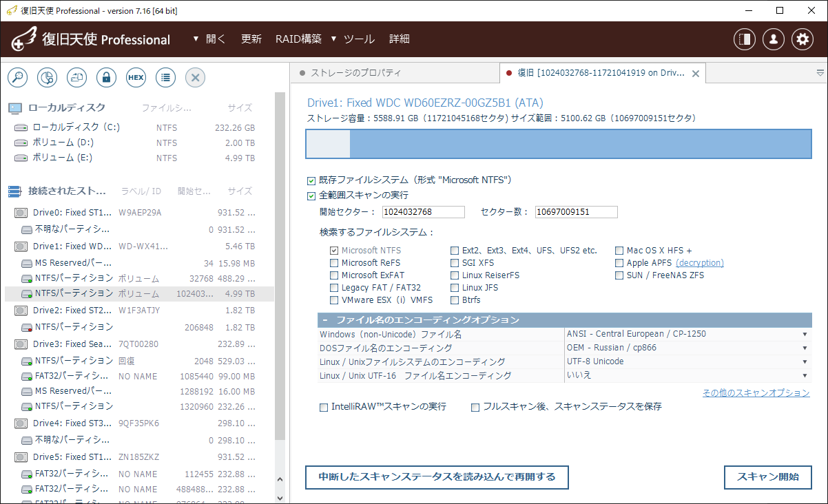Click the disk icon next to Drive1
The width and height of the screenshot is (828, 504).
[21, 246]
